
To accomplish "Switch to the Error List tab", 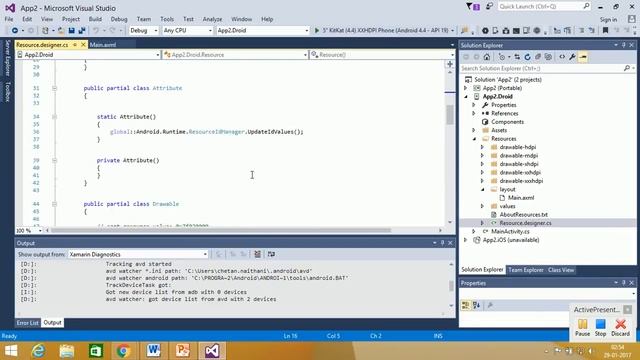I will (x=27, y=323).
